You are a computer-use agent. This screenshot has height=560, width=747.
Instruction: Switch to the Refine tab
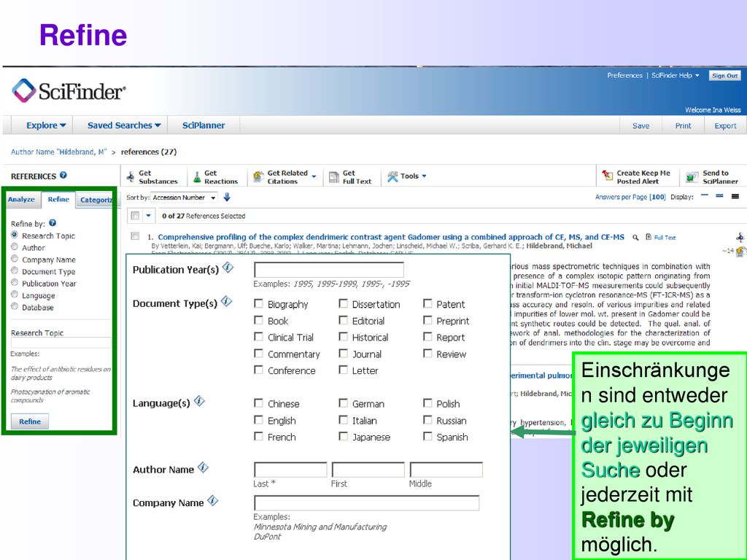pos(58,199)
